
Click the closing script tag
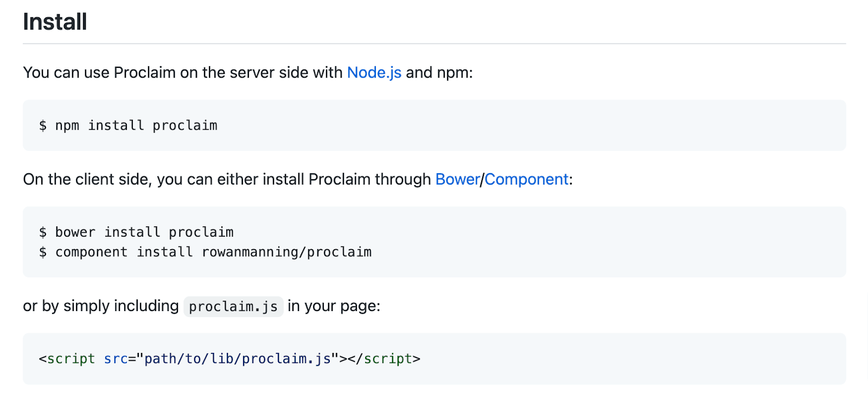coord(387,359)
